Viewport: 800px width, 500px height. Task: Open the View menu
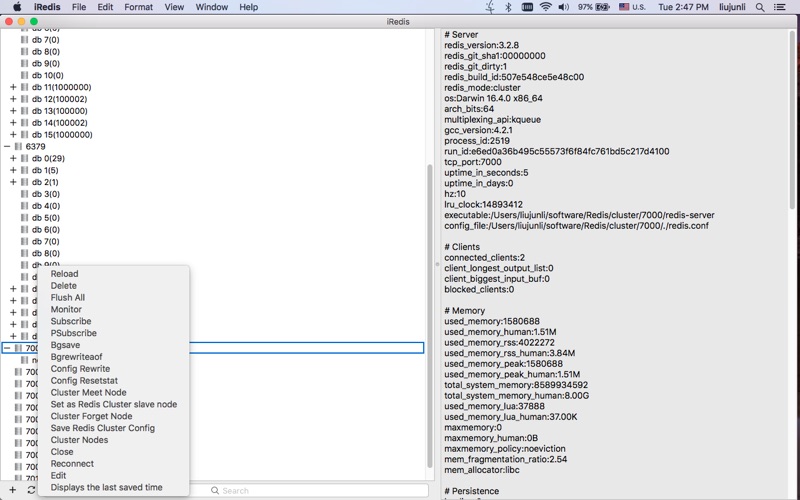(x=174, y=7)
